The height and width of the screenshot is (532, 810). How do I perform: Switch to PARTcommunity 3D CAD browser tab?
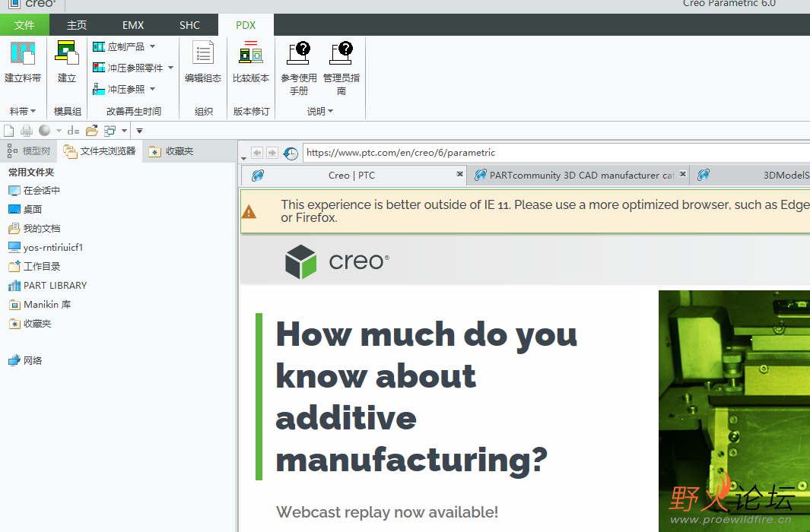578,176
